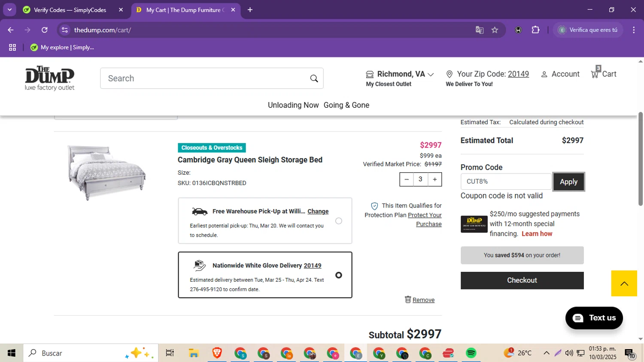Close the My Cart tab
The image size is (644, 362).
[233, 10]
